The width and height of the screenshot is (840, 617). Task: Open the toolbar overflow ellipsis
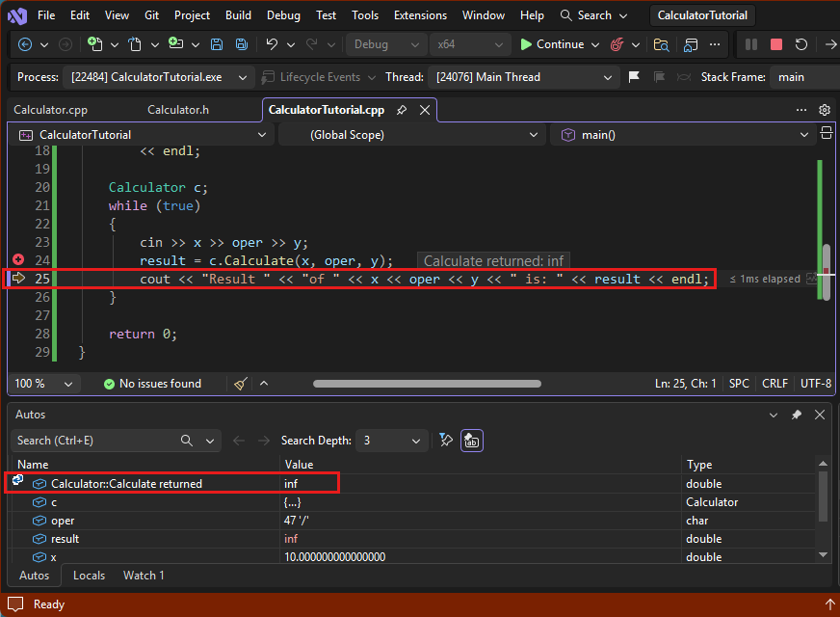pos(715,44)
